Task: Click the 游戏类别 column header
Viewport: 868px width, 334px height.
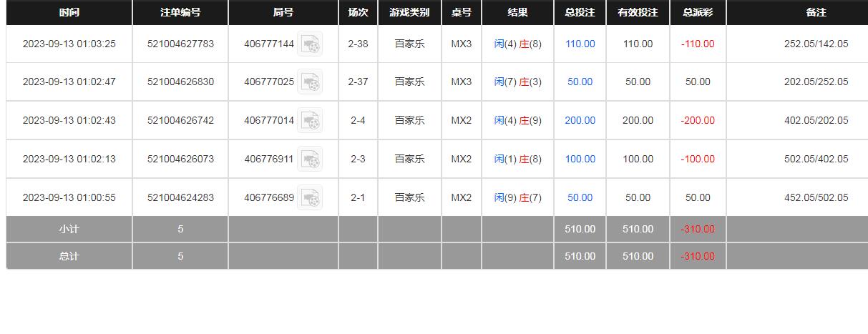Action: [409, 13]
